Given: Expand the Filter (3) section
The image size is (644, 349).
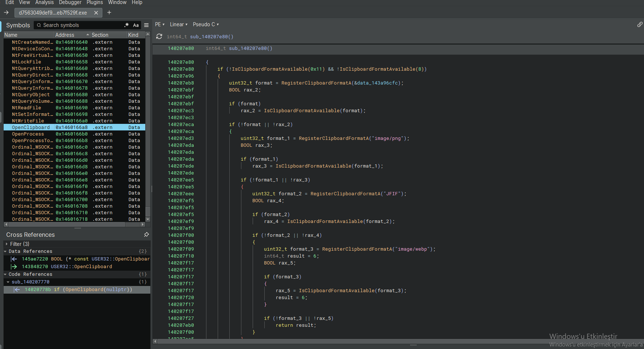Looking at the screenshot, I should click(6, 244).
